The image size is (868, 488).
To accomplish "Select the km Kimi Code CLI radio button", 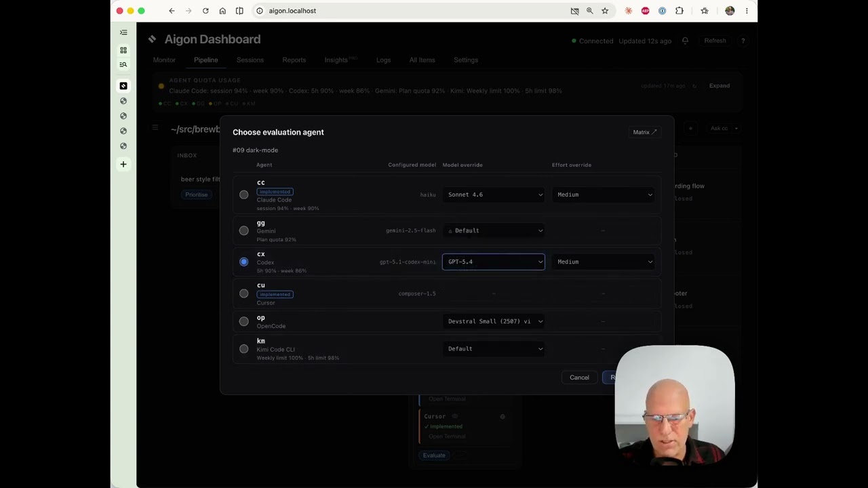I will [x=244, y=349].
